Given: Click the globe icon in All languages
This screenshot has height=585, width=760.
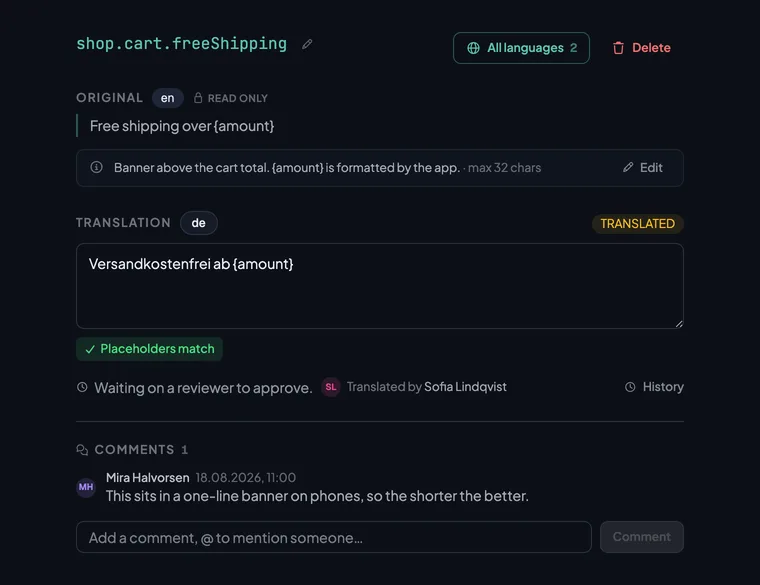Looking at the screenshot, I should [x=473, y=48].
